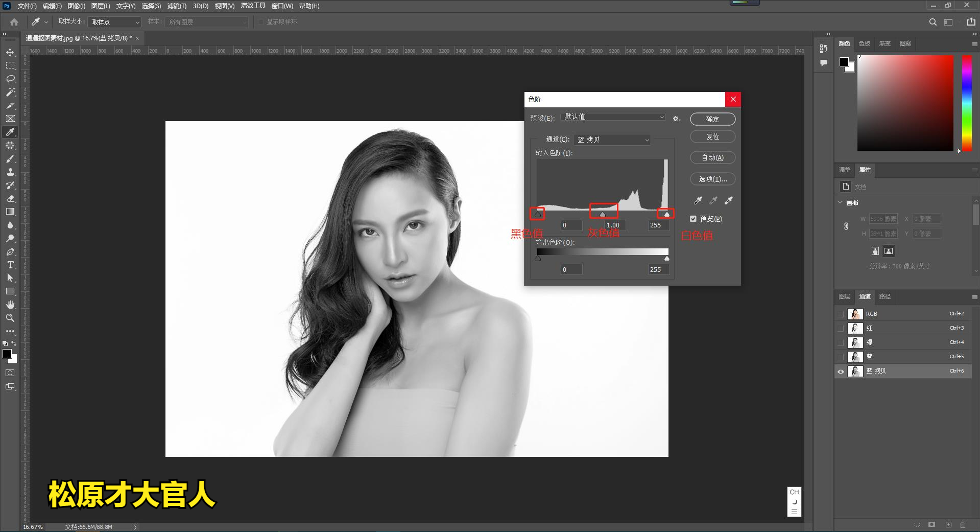Select the Lasso tool
The height and width of the screenshot is (532, 980).
[10, 79]
